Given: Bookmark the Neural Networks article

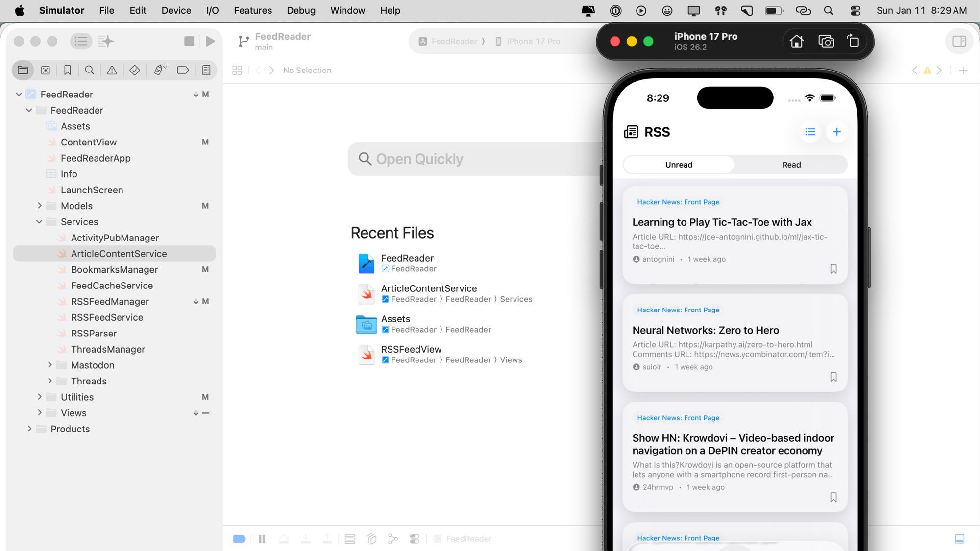Looking at the screenshot, I should coord(833,377).
